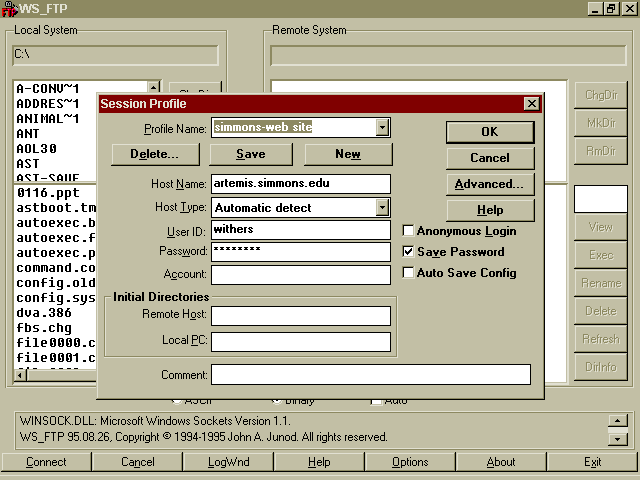Click the Host Name input field
Screen dimensions: 640x480
click(300, 184)
